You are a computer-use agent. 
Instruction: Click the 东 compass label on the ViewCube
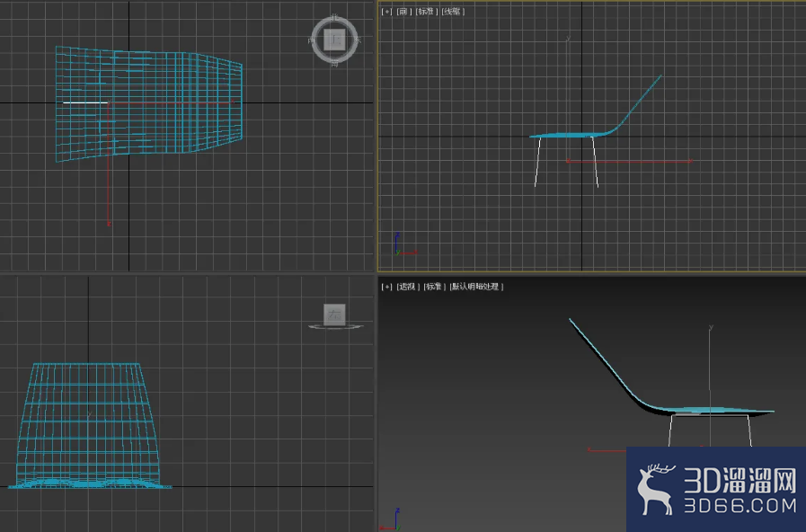[358, 40]
